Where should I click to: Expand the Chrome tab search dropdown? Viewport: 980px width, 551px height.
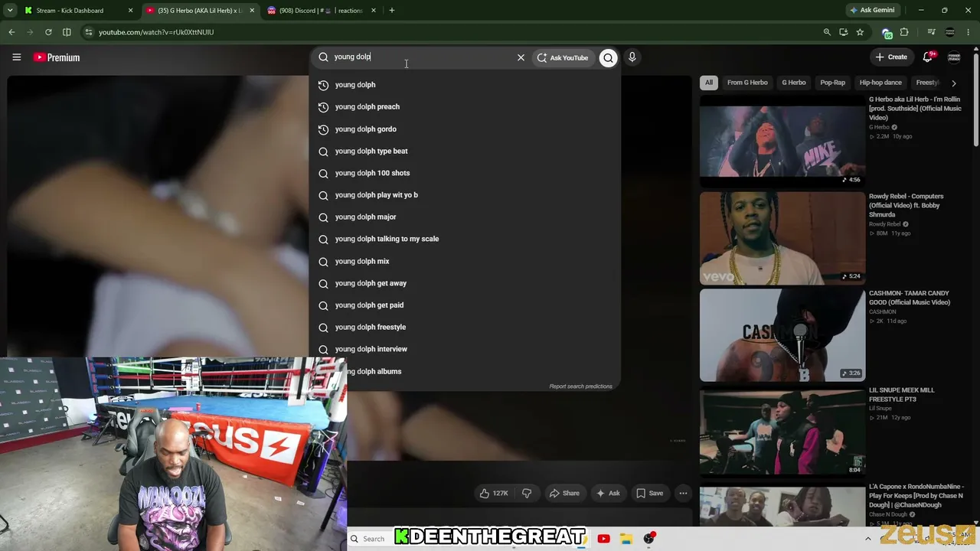point(11,11)
